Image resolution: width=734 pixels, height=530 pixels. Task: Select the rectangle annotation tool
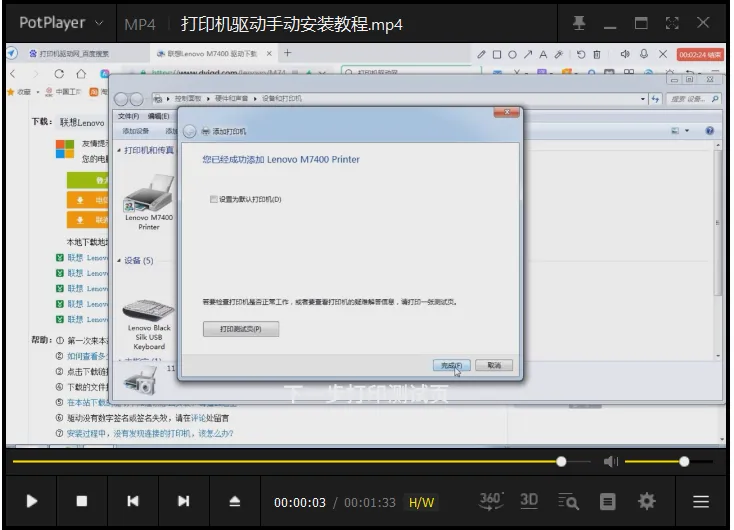click(x=497, y=54)
